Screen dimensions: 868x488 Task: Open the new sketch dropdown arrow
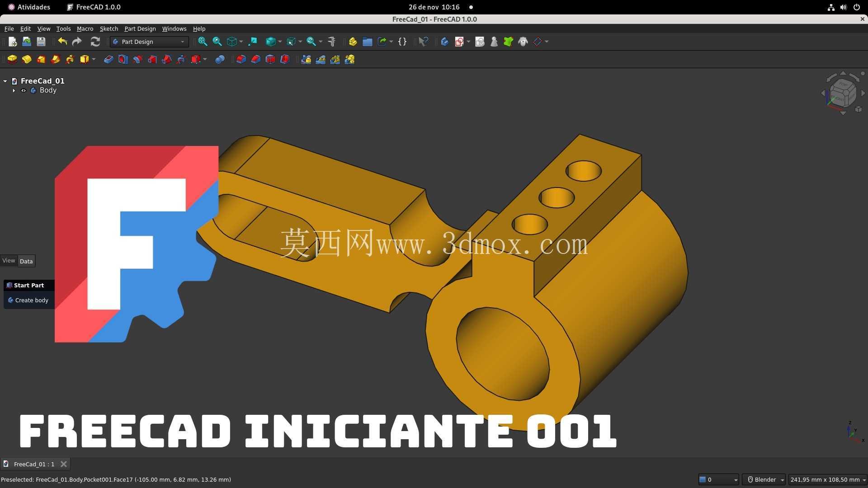tap(468, 42)
